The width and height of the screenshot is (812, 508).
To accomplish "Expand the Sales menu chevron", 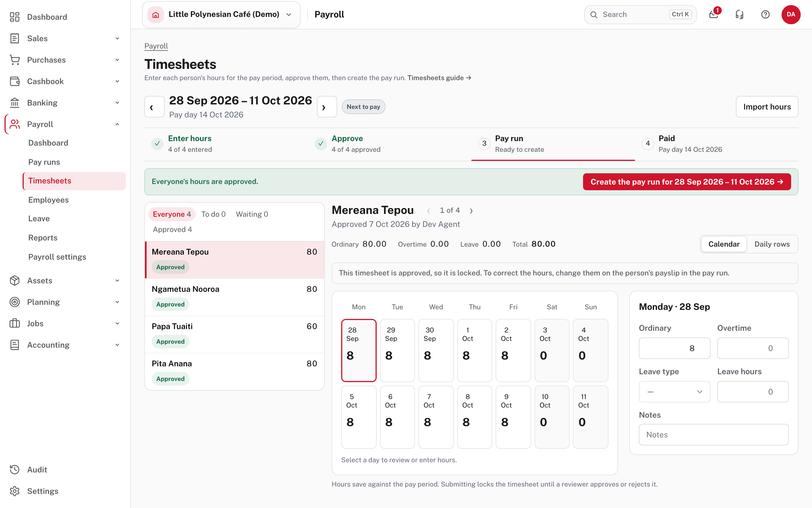I will 117,38.
